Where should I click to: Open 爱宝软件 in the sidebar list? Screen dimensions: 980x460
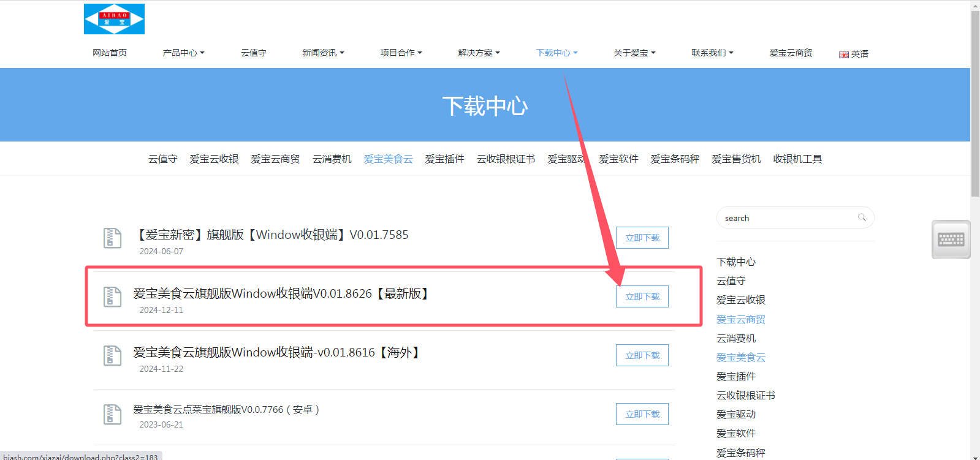click(736, 433)
